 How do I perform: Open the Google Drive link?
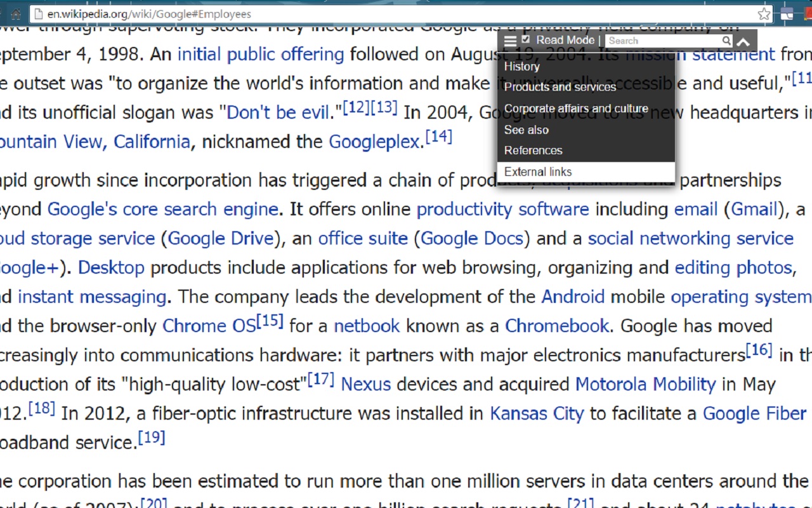click(x=221, y=238)
